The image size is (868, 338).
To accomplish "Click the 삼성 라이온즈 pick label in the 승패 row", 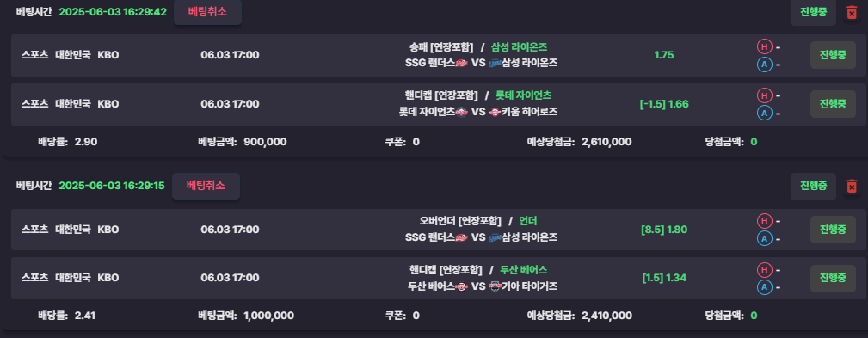I will point(519,47).
